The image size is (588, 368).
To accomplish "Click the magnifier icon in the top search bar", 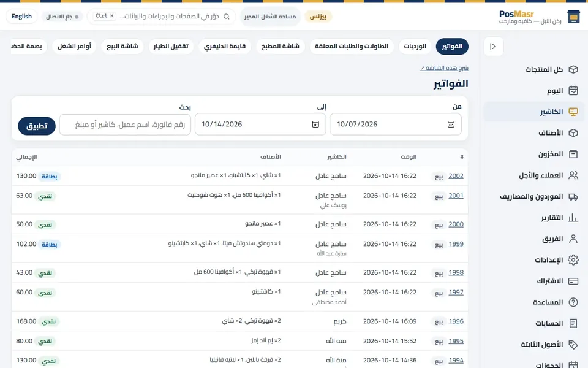I will 227,17.
